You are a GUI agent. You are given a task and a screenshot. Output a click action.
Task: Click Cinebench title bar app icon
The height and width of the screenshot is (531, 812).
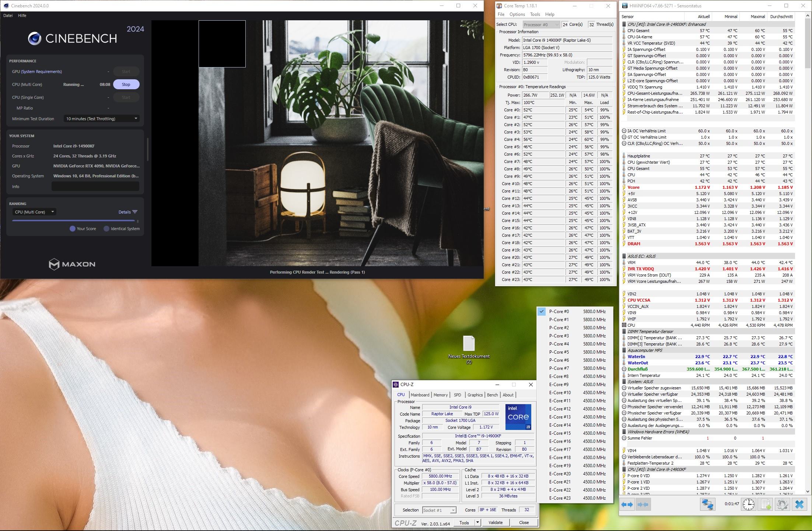(x=6, y=6)
